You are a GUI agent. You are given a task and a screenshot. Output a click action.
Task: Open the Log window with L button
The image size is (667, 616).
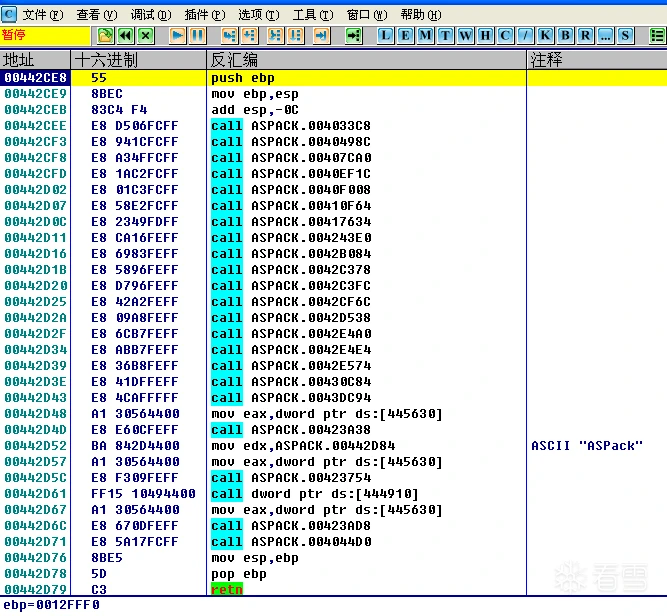386,36
